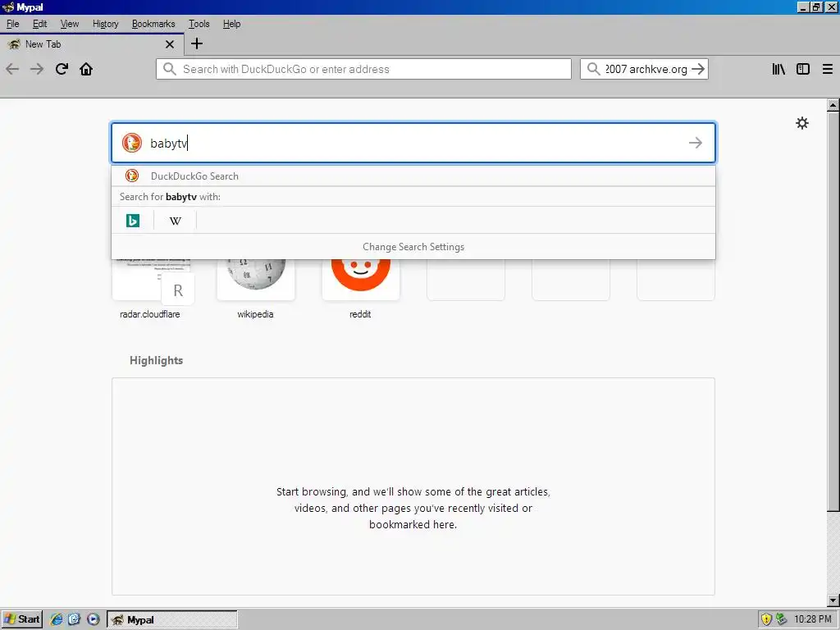Click the magnifier in the toolbar search box

click(593, 69)
